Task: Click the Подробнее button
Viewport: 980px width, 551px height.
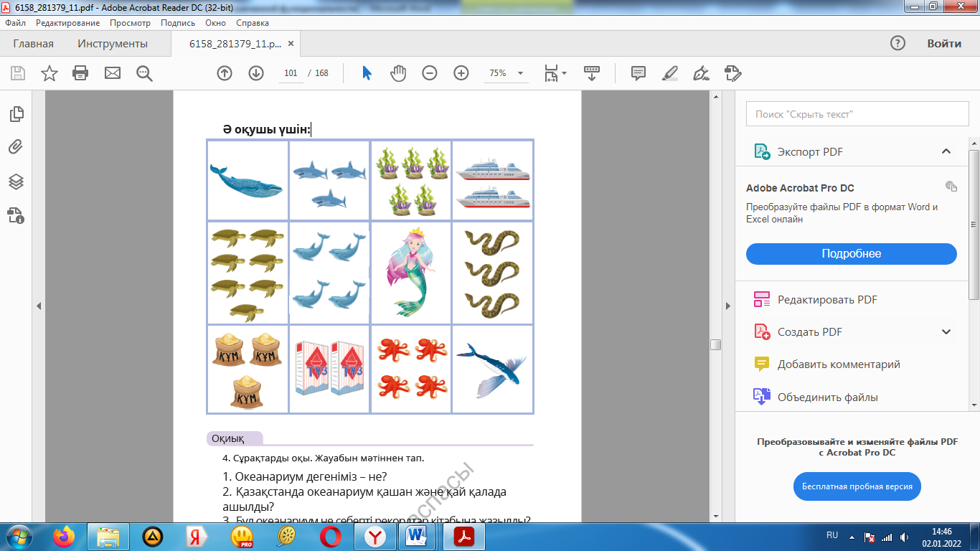Action: (x=851, y=254)
